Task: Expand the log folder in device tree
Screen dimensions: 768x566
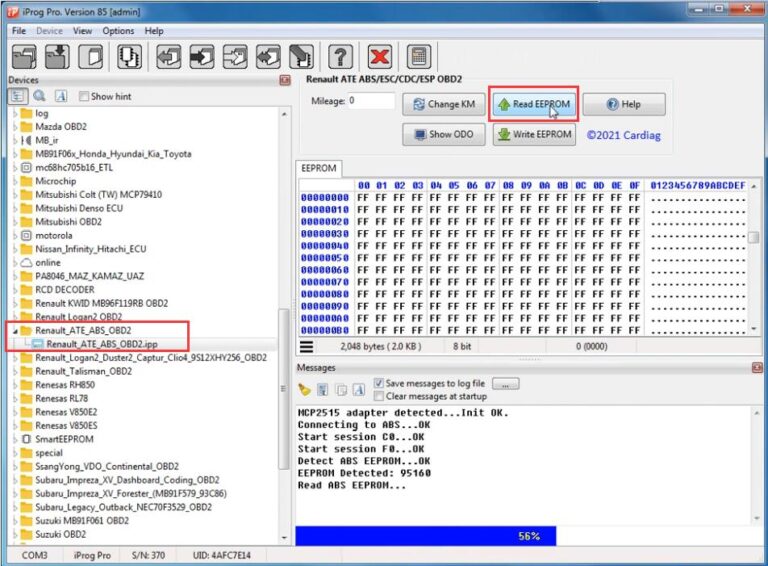Action: point(15,114)
